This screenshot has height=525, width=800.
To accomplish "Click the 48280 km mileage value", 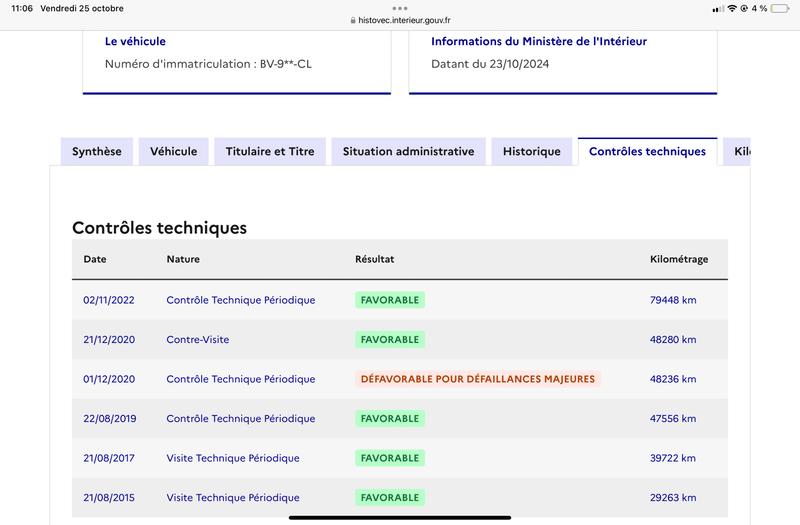I will point(673,339).
